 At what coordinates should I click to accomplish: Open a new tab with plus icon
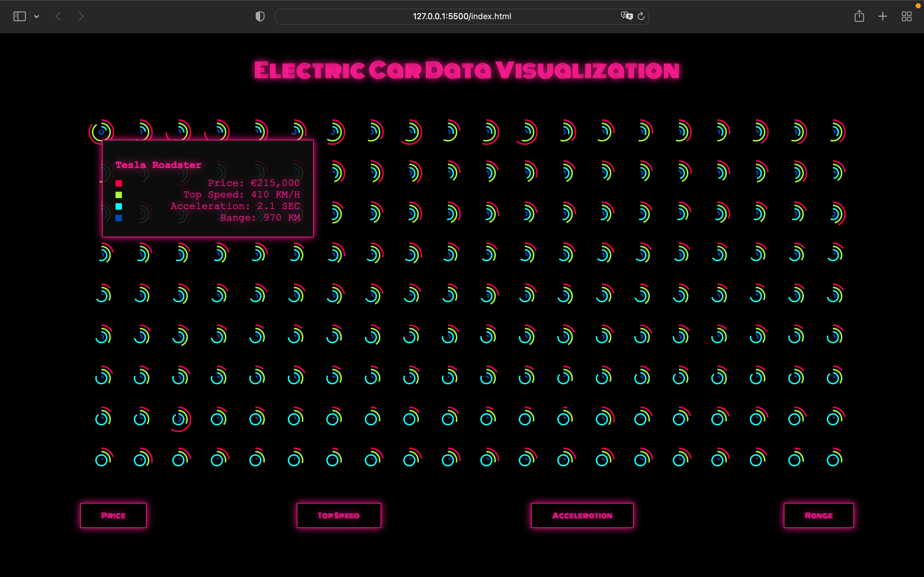(883, 16)
